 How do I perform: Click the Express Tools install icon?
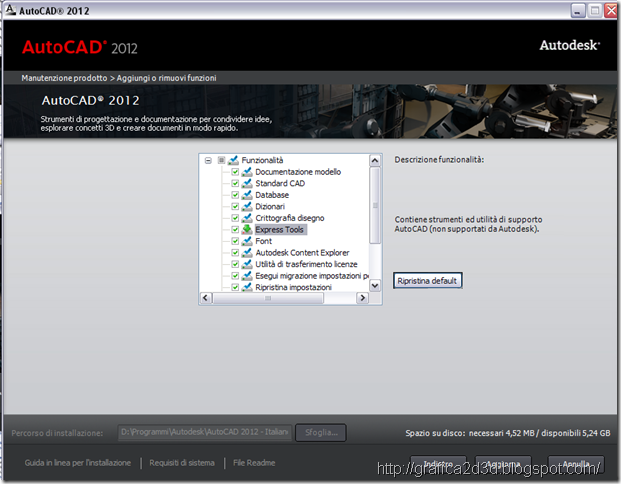pos(247,229)
